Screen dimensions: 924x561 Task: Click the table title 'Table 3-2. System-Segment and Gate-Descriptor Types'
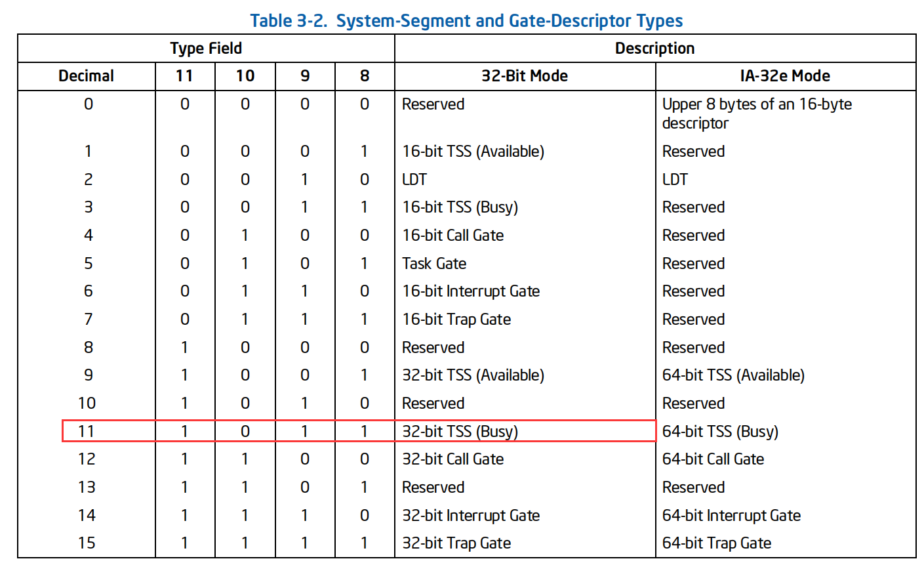point(466,20)
